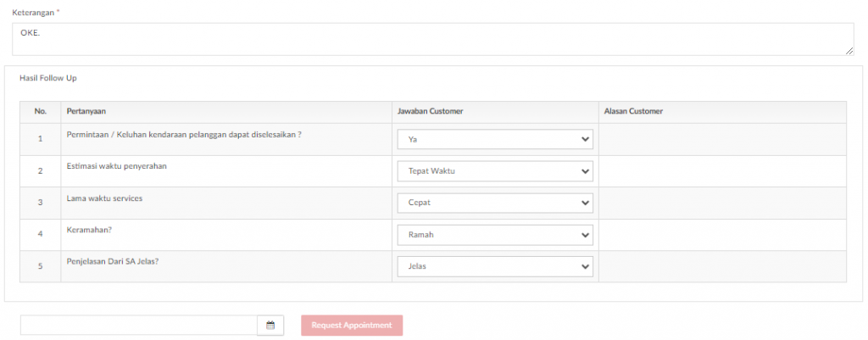This screenshot has height=340, width=868.
Task: Open the calendar date picker icon
Action: (x=270, y=326)
